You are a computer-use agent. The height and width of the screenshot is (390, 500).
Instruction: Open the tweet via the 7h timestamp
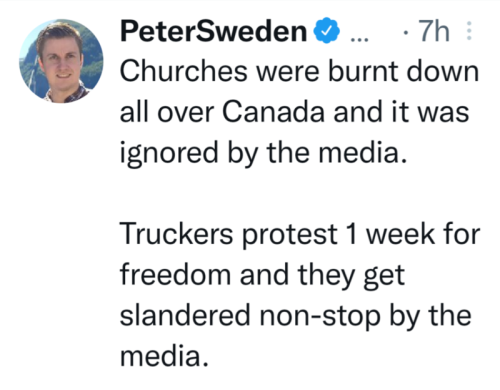[434, 31]
